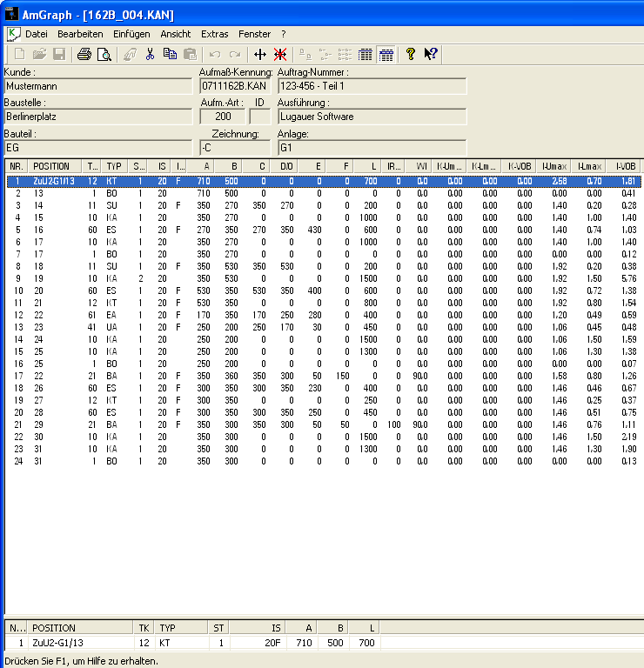Copy selection using the two-pages icon

coord(170,54)
